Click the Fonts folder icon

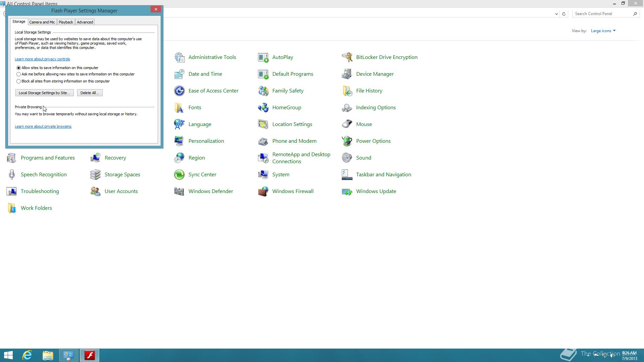pyautogui.click(x=179, y=108)
